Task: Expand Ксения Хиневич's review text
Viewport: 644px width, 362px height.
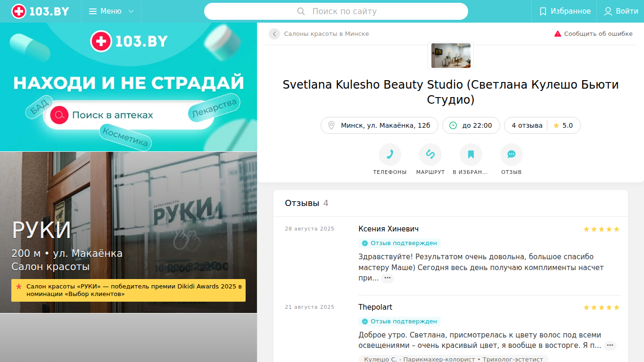Action: point(388,278)
